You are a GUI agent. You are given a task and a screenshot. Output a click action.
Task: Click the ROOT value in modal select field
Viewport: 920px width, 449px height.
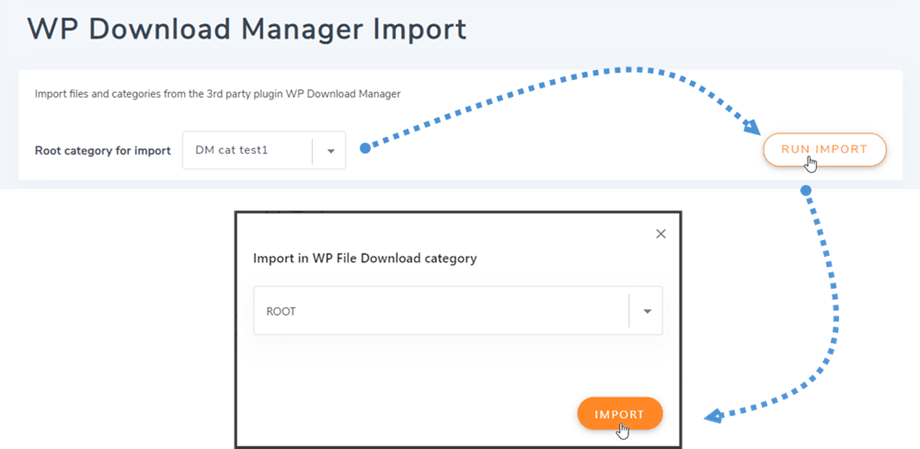(x=281, y=312)
